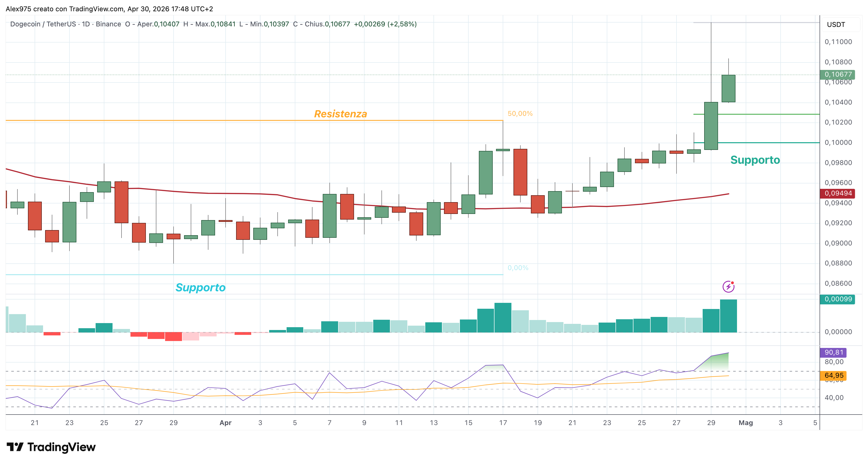Viewport: 868px width, 464px height.
Task: Click the tallest teal histogram bar
Action: [x=729, y=316]
